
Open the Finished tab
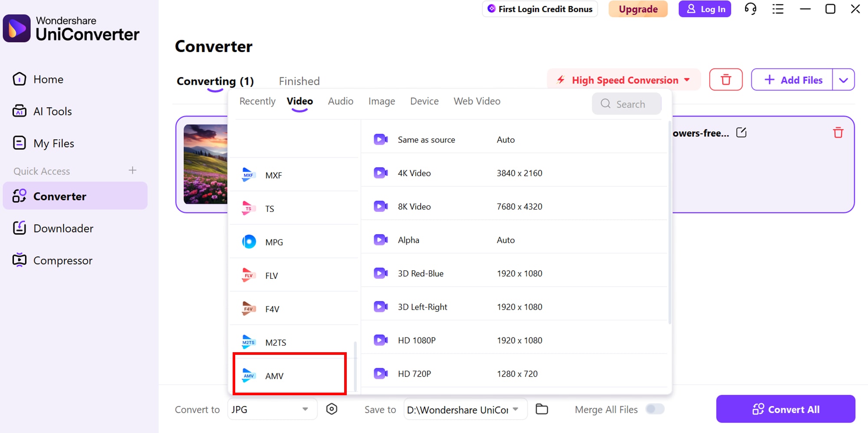(299, 81)
